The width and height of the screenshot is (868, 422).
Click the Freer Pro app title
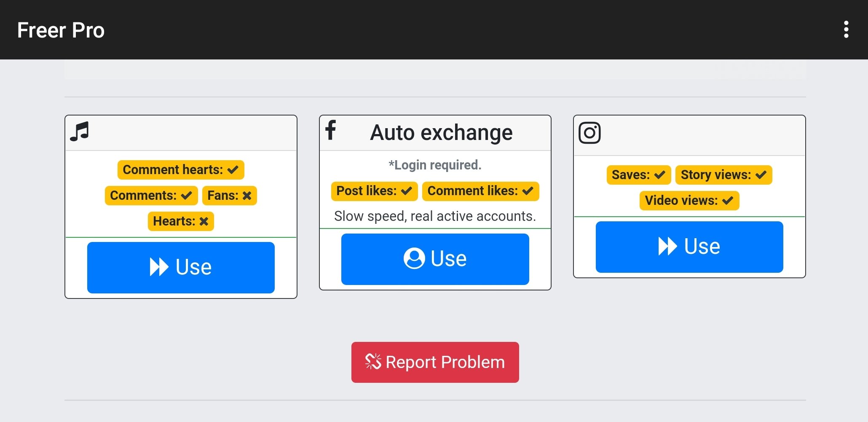pos(61,30)
